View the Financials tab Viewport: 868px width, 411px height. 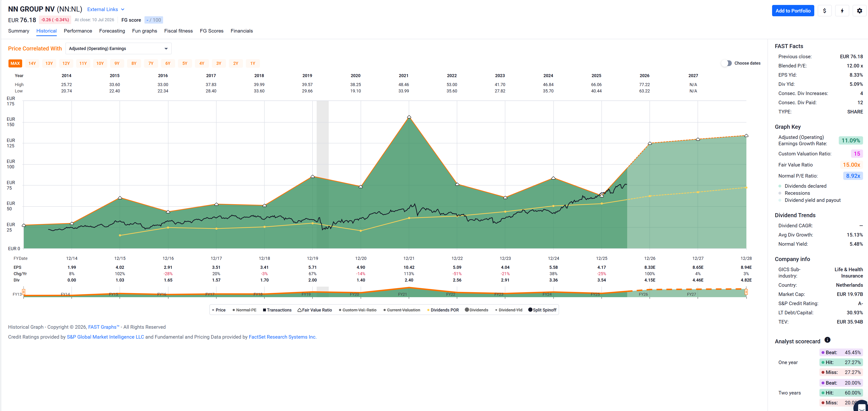click(242, 31)
